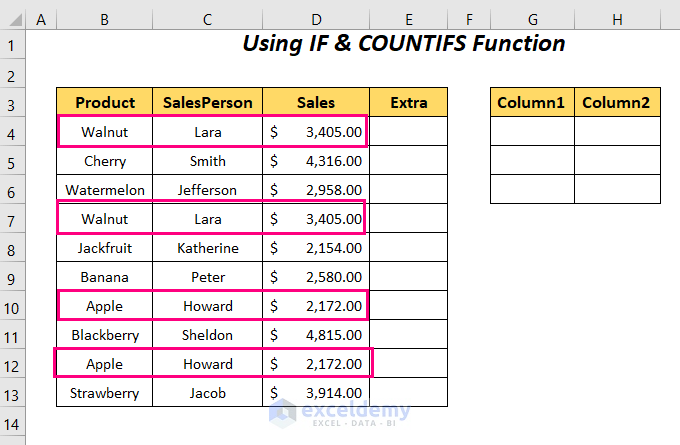Image resolution: width=680 pixels, height=445 pixels.
Task: Click the empty cell below Column1
Action: (x=532, y=132)
